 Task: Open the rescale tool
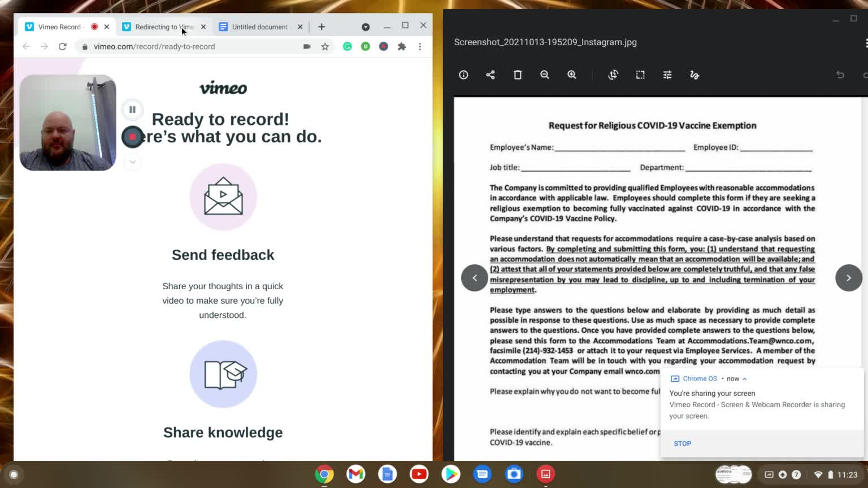tap(640, 75)
